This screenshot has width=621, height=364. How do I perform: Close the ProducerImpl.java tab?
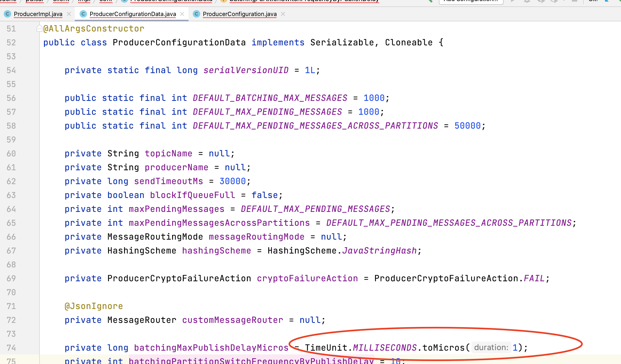coord(69,14)
